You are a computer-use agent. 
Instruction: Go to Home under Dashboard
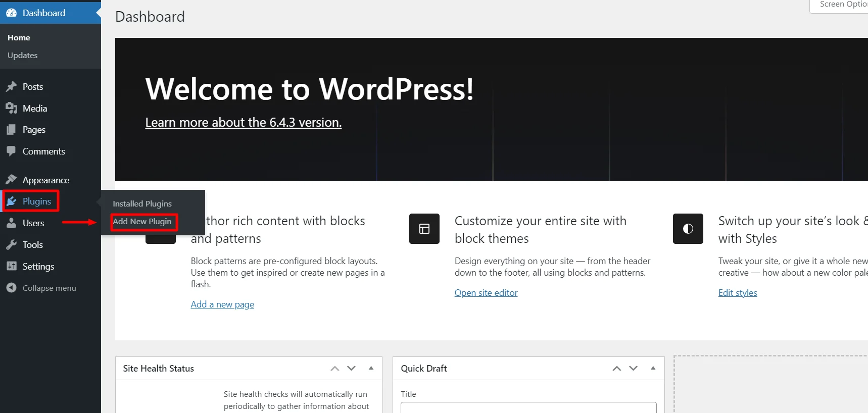(19, 38)
